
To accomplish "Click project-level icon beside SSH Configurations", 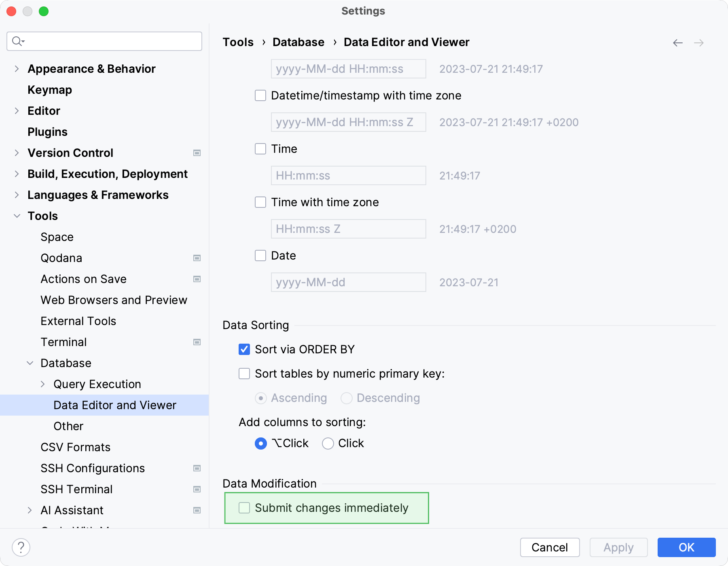I will 197,468.
